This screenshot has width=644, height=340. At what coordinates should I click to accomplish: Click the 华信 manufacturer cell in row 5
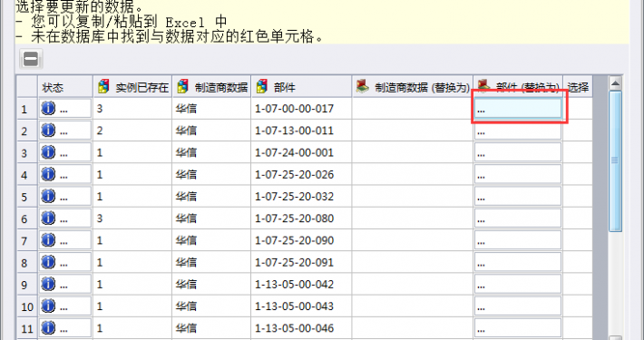211,197
